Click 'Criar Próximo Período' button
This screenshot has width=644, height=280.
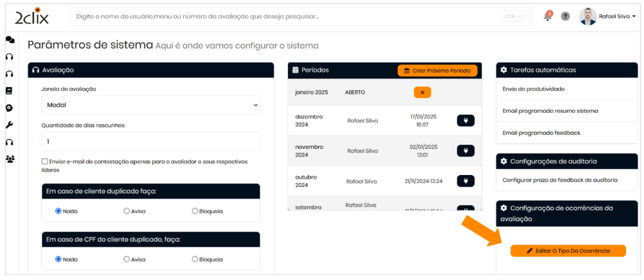click(437, 71)
